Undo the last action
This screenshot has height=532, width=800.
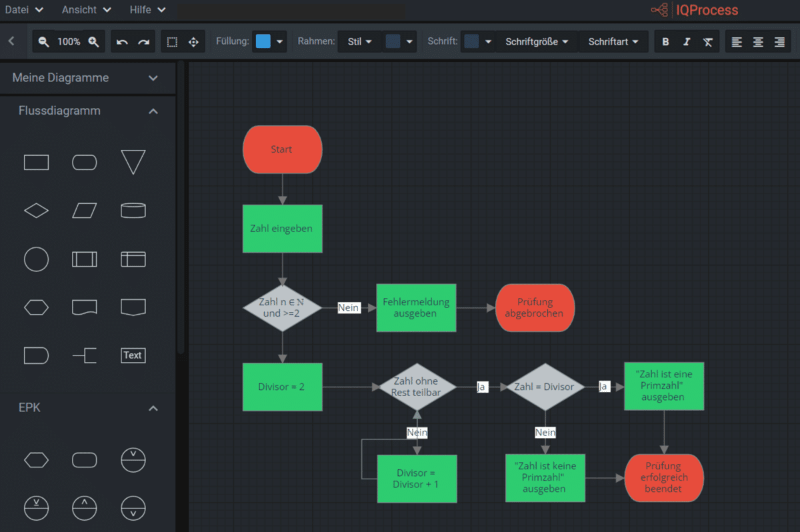pos(122,41)
